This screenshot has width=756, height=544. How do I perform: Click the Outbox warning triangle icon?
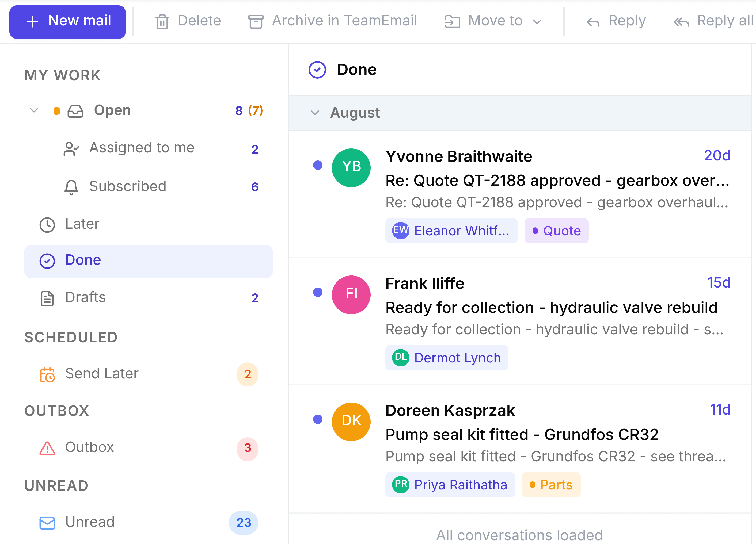tap(47, 448)
